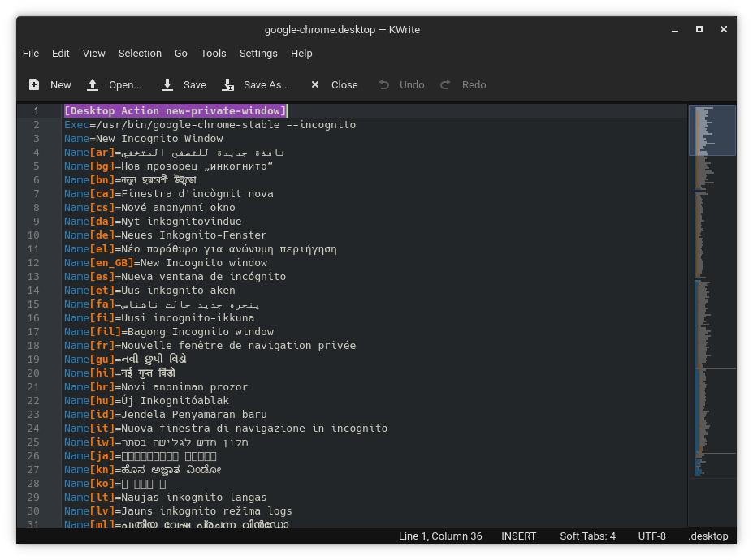This screenshot has width=753, height=560.
Task: Click the Open file upload icon
Action: point(93,84)
